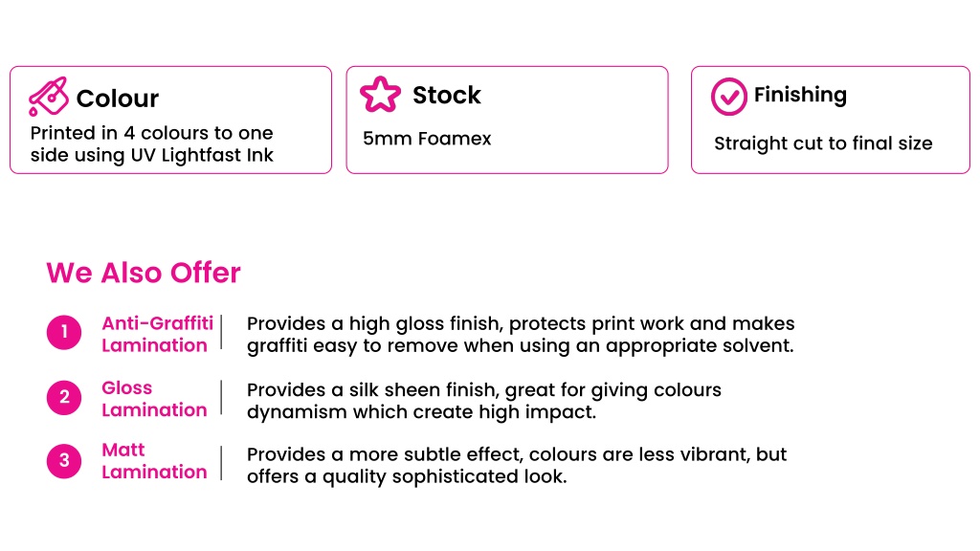Open the Matt Lamination option

point(154,461)
